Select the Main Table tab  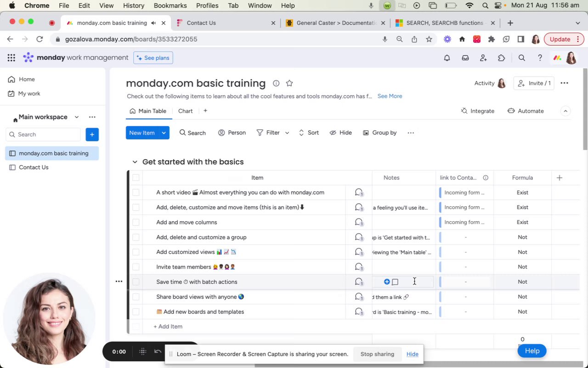pyautogui.click(x=148, y=111)
